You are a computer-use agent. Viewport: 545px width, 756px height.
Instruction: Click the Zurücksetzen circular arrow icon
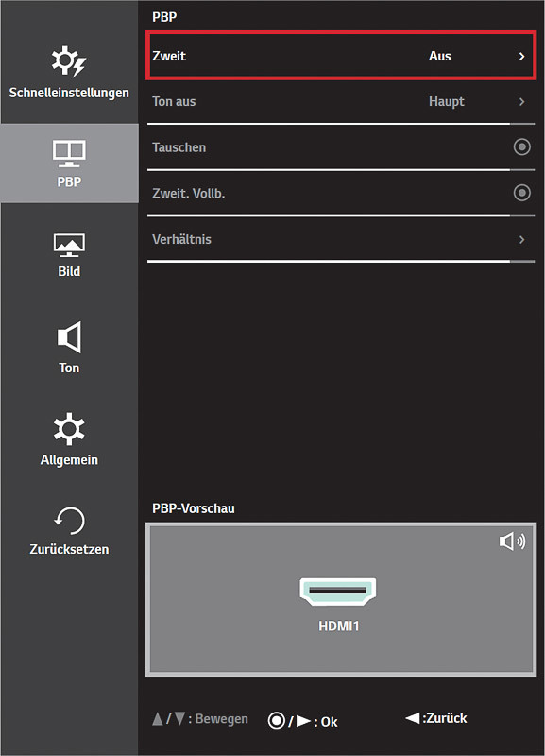tap(69, 521)
